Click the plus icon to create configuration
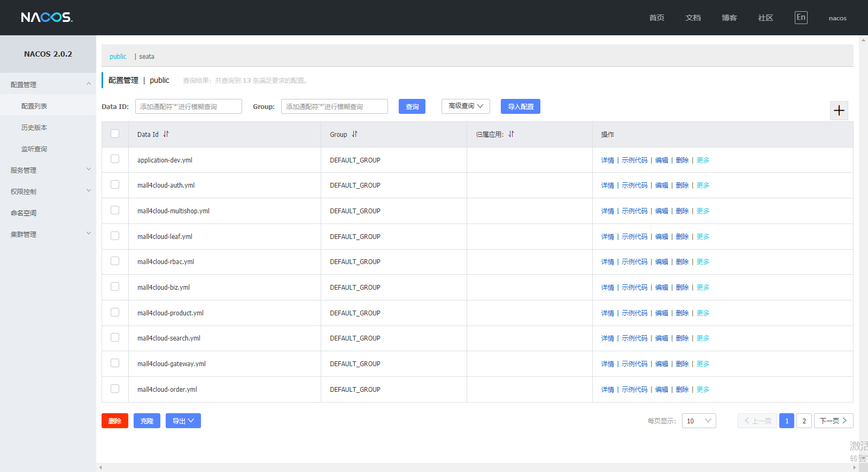868x472 pixels. (839, 111)
